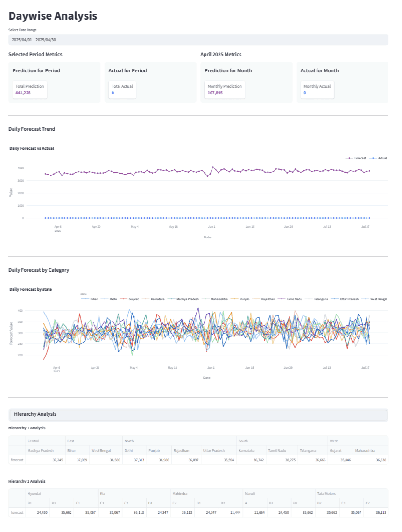Toggle Actual series in the Daily Forecast legend

tap(378, 158)
